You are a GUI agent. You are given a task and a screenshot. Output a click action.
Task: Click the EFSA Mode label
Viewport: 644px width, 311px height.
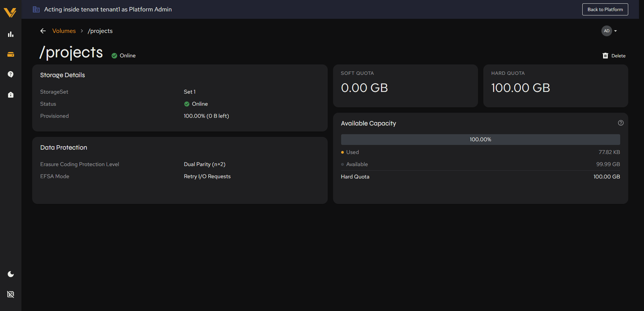(x=55, y=176)
